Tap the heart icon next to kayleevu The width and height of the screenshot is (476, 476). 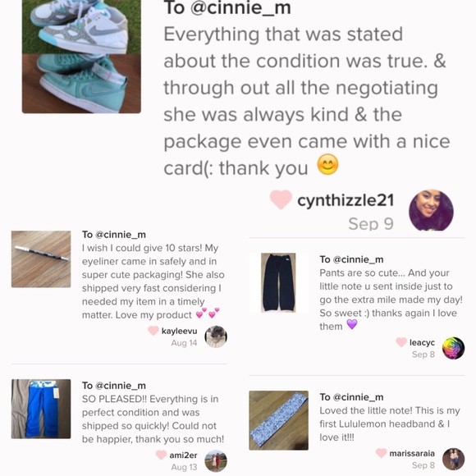click(x=153, y=331)
